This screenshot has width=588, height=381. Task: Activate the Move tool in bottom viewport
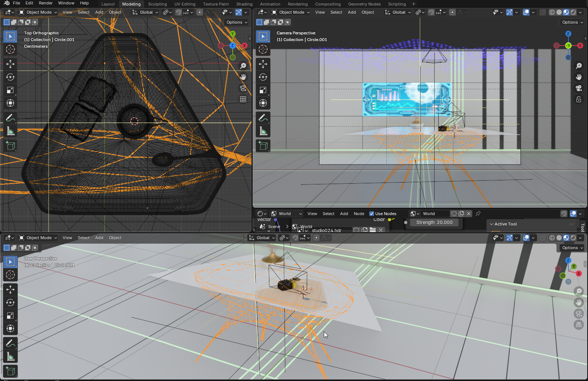click(10, 290)
